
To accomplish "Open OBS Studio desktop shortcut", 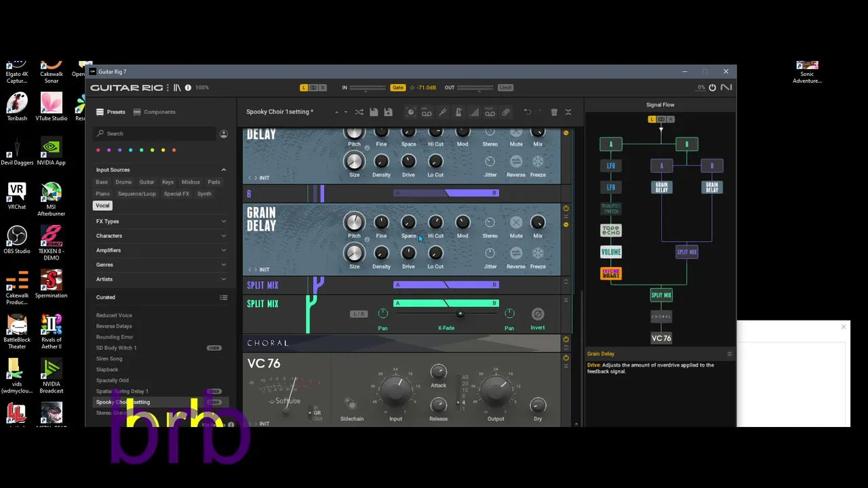I will point(17,240).
